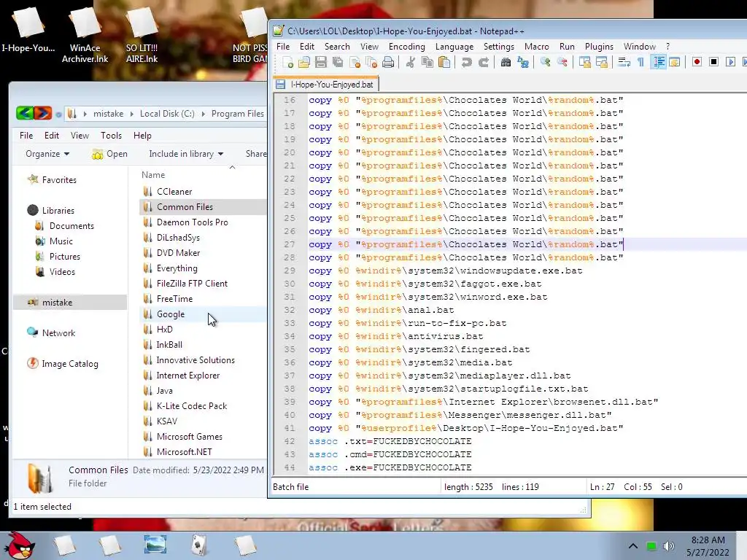The height and width of the screenshot is (560, 747).
Task: Click Program Files breadcrumb in address bar
Action: (x=238, y=114)
